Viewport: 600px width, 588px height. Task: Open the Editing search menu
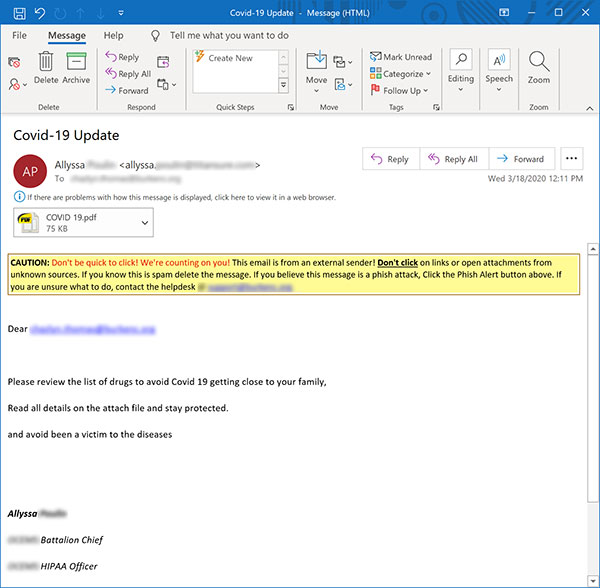click(x=461, y=72)
